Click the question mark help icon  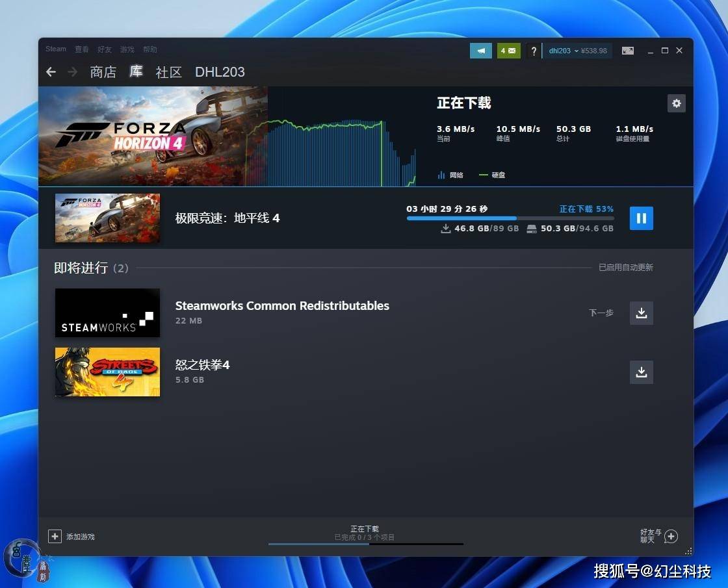pyautogui.click(x=534, y=51)
